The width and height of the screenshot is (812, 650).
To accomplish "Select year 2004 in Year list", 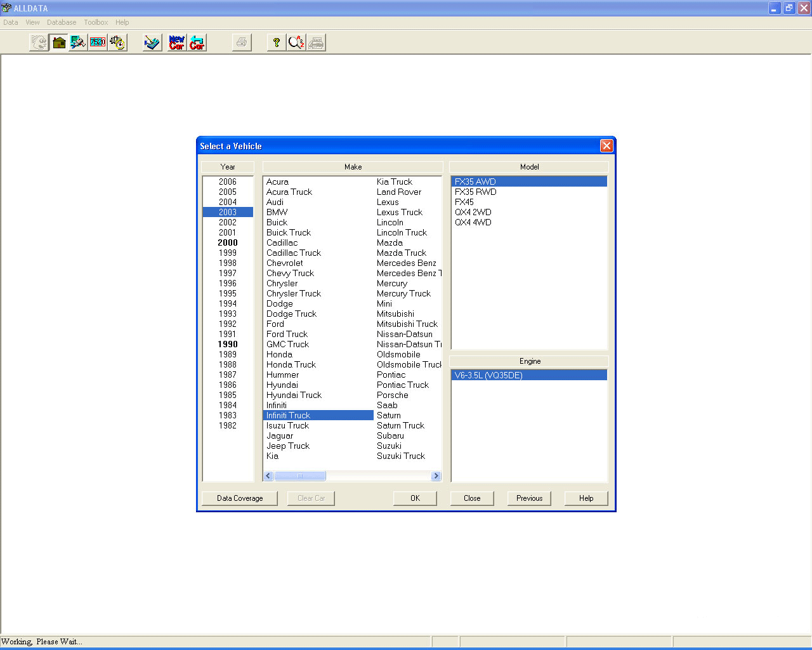I will [228, 202].
